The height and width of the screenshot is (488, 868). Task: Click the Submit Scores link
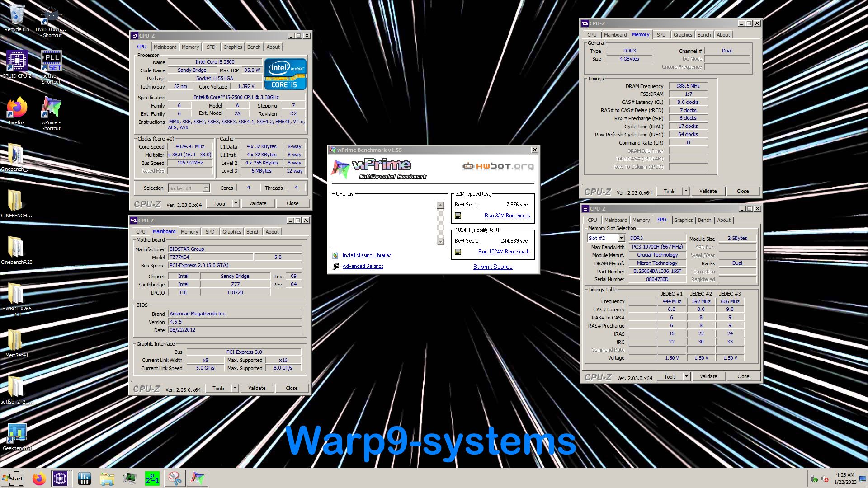pyautogui.click(x=493, y=267)
